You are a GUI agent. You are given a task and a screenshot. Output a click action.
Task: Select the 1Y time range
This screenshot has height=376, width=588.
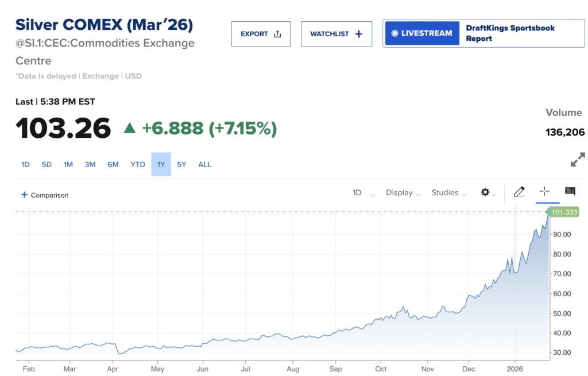161,164
